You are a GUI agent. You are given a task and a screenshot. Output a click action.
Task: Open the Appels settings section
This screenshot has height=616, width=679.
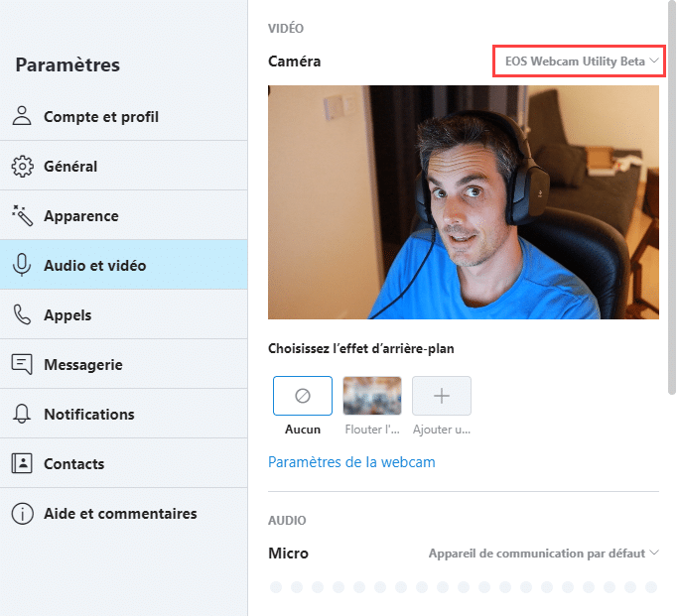[x=123, y=314]
